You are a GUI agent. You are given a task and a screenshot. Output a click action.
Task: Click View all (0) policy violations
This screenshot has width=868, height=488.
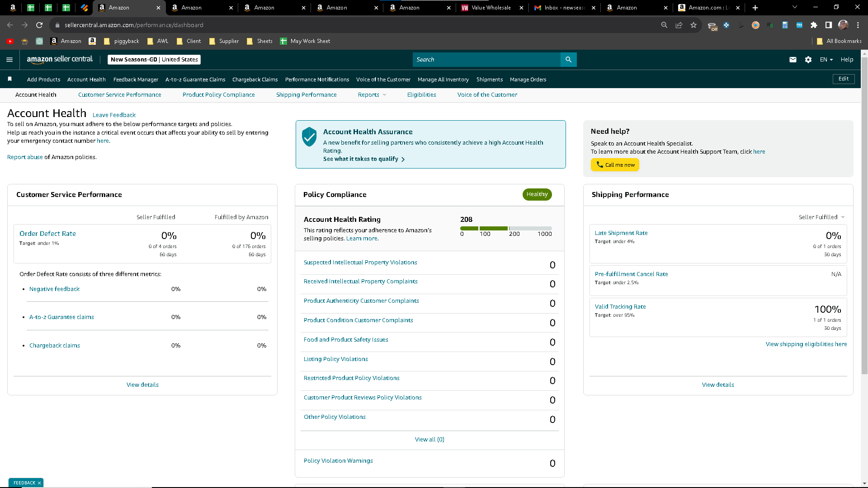pyautogui.click(x=429, y=440)
